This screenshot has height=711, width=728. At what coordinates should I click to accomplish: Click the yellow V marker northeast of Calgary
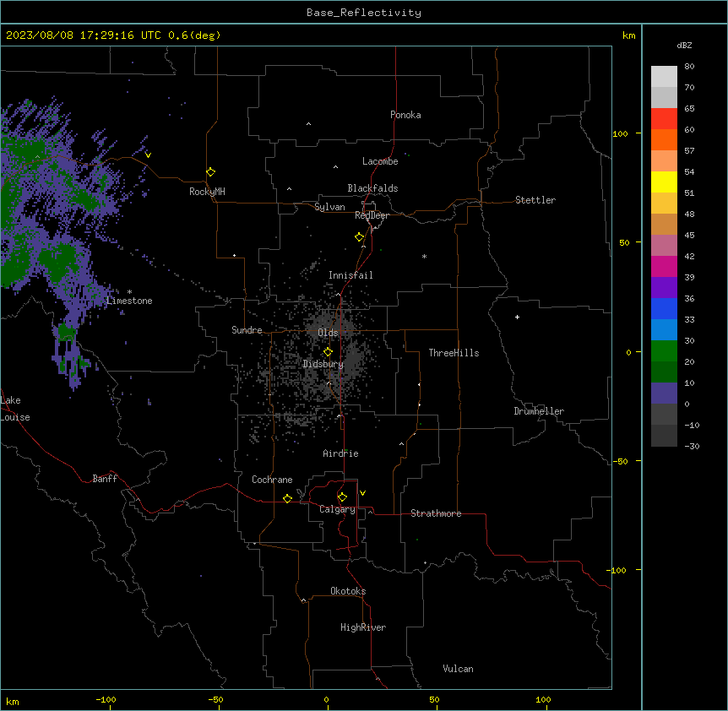(362, 493)
